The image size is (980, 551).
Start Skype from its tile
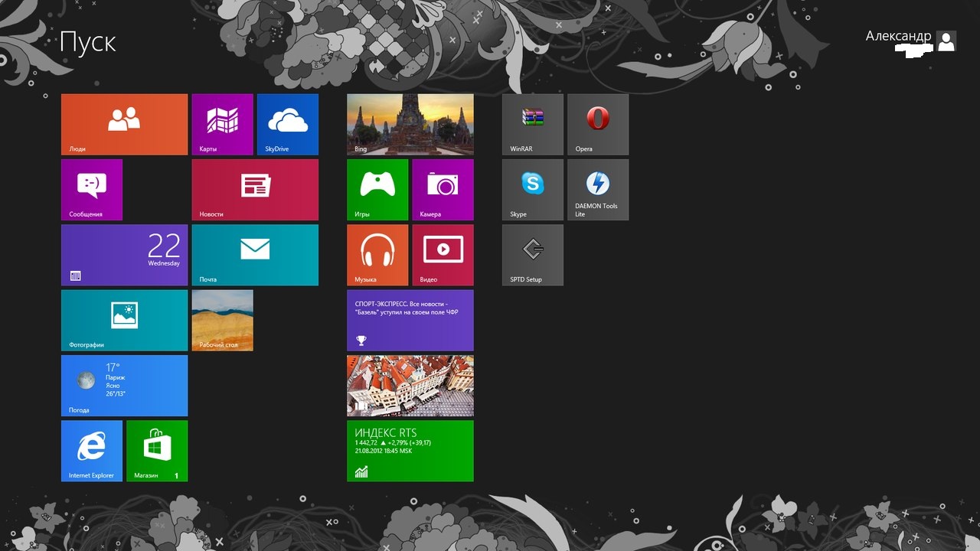[x=532, y=189]
